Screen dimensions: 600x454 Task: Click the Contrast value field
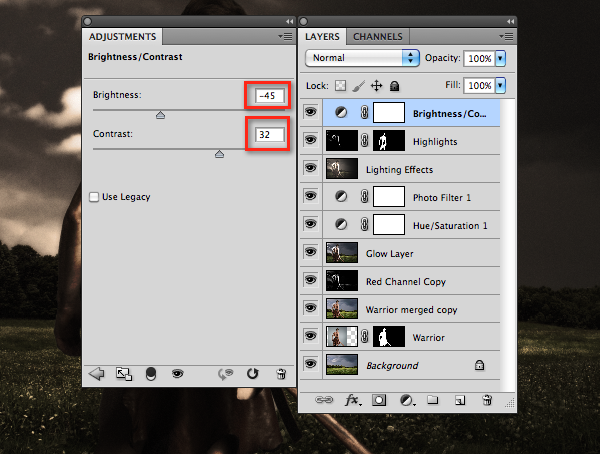(270, 134)
